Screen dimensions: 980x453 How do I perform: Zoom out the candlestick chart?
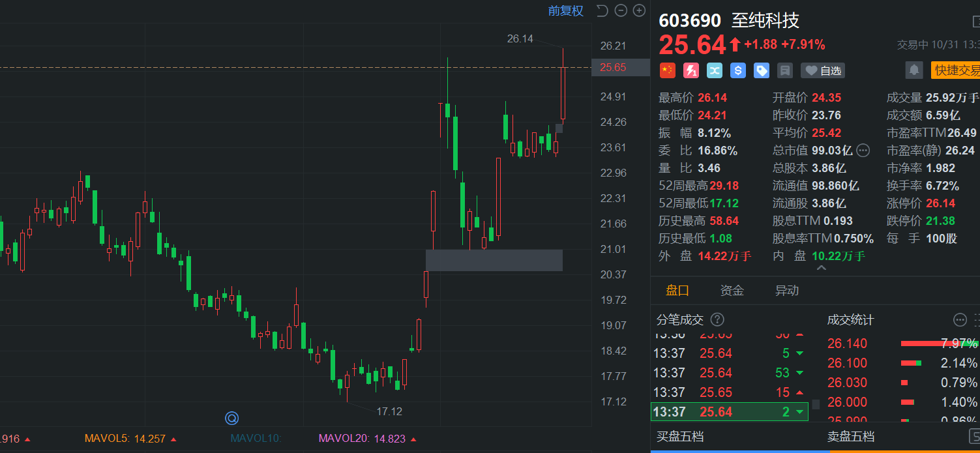tap(621, 10)
